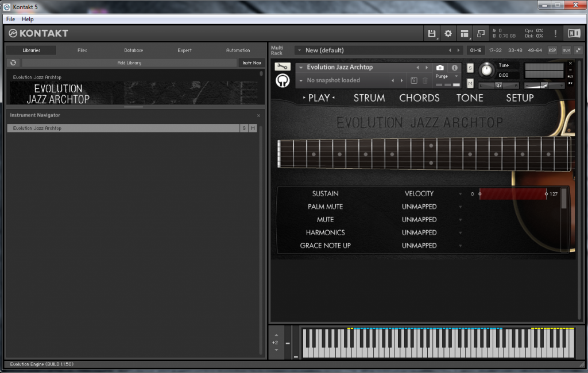The image size is (588, 373).
Task: Open the global options gear icon
Action: pos(448,33)
